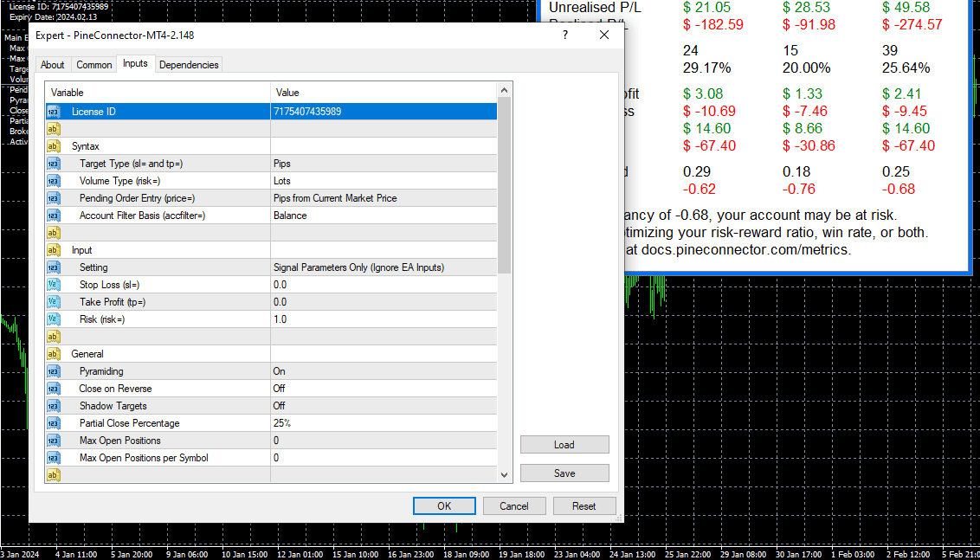The image size is (980, 560).
Task: Edit the License ID value 7175407435989
Action: click(384, 112)
